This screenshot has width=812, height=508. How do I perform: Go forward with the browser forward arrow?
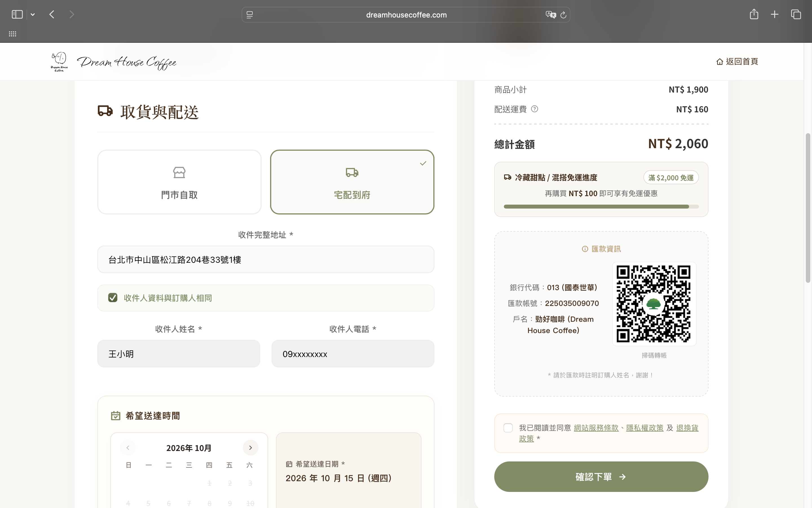(71, 14)
